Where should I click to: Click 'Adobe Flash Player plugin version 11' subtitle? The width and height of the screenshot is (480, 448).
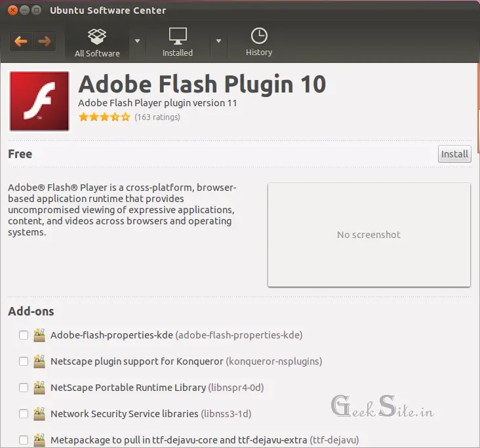pos(157,103)
